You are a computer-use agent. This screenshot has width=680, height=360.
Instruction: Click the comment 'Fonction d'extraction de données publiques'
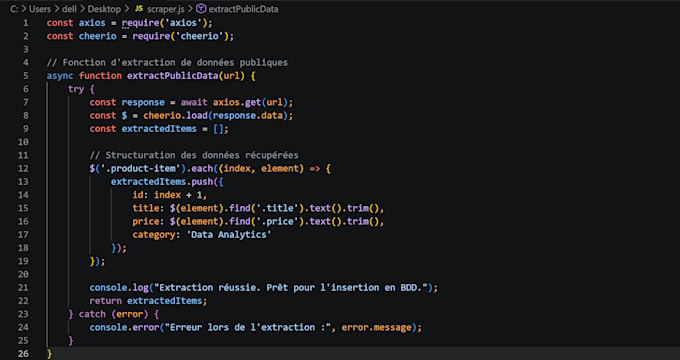point(167,62)
